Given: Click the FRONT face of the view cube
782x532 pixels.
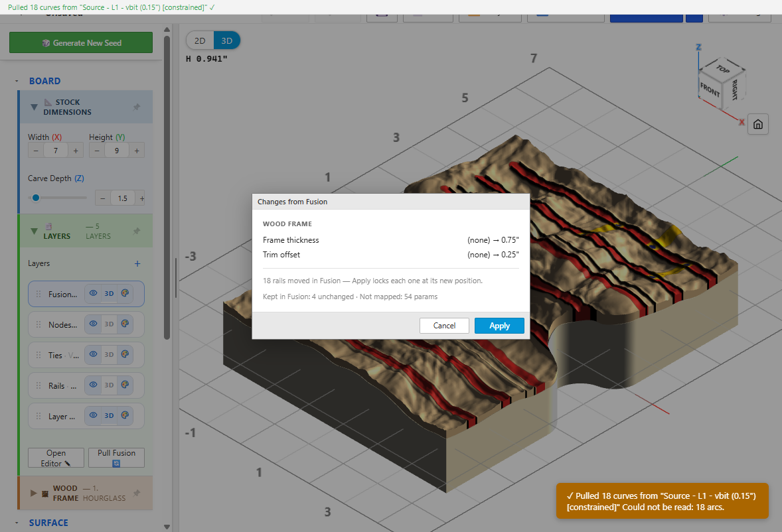Looking at the screenshot, I should coord(709,90).
